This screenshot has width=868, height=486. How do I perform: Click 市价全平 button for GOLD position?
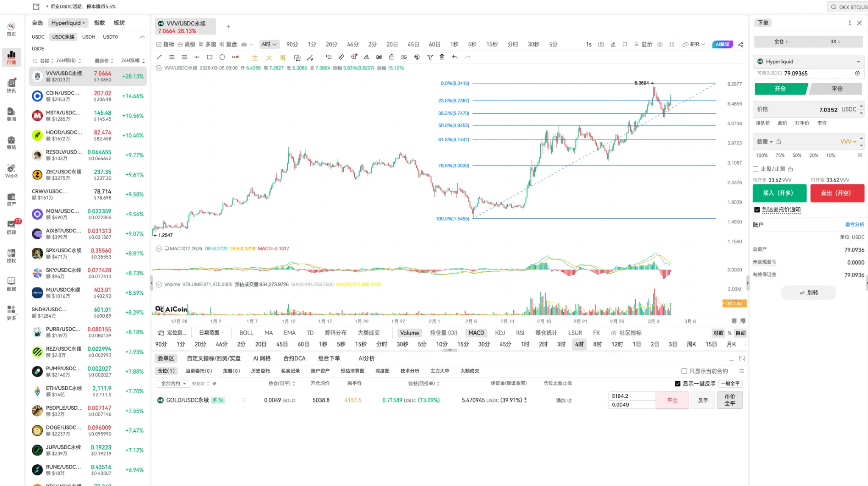point(729,400)
